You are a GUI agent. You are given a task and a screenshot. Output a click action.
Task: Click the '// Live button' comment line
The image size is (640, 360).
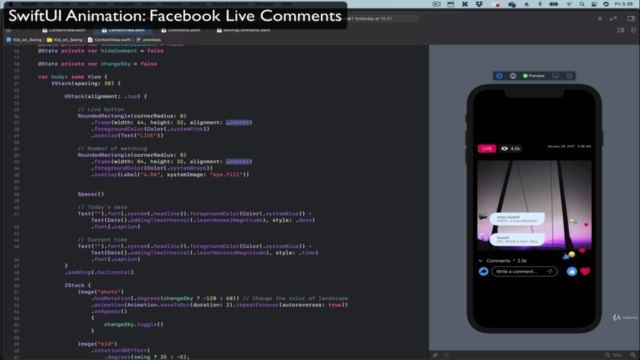101,109
